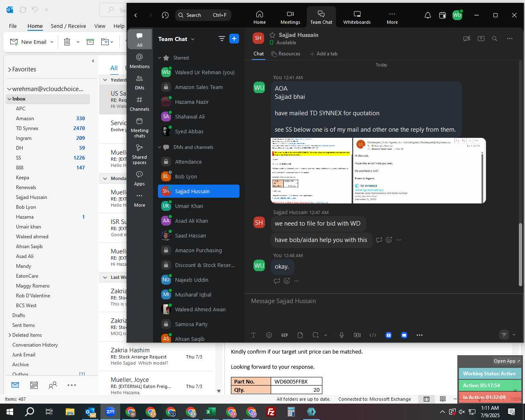
Task: Collapse Inbox folder in Outlook
Action: (x=9, y=99)
